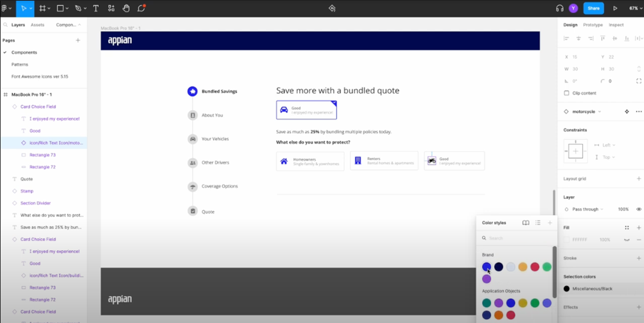Go to main component icon
The height and width of the screenshot is (323, 644).
pos(627,112)
